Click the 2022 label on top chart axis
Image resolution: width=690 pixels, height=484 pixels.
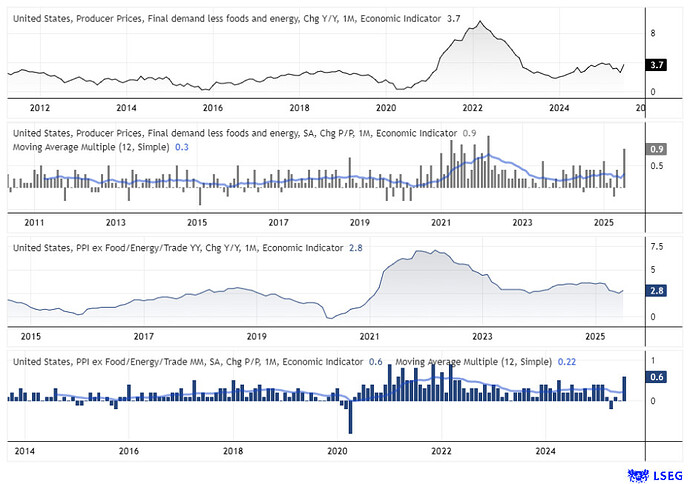pyautogui.click(x=472, y=108)
